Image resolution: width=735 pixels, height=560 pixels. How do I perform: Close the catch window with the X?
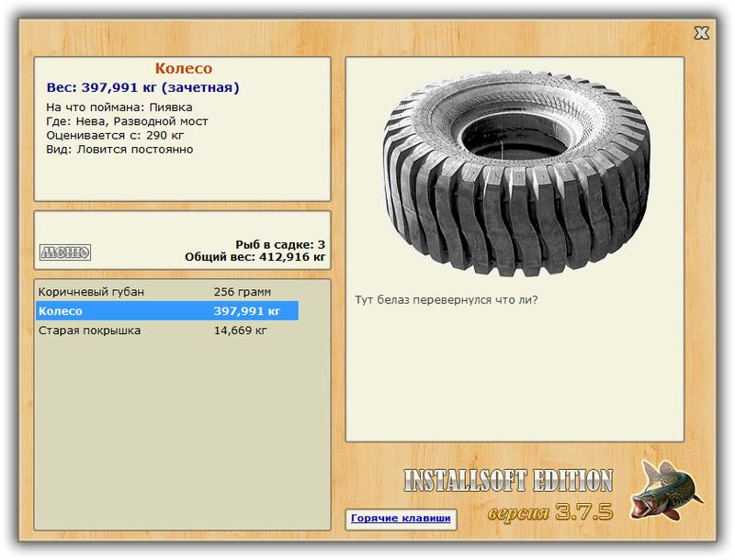(702, 33)
